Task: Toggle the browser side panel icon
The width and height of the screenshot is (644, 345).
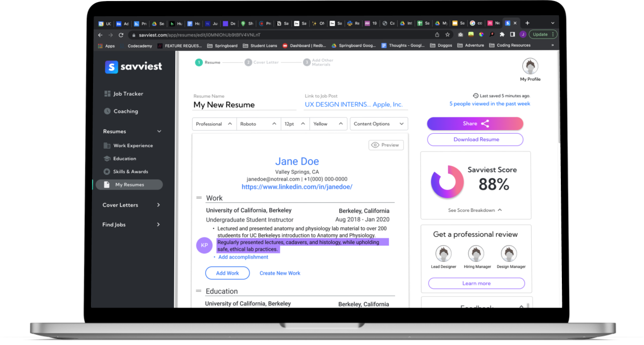Action: pos(512,34)
